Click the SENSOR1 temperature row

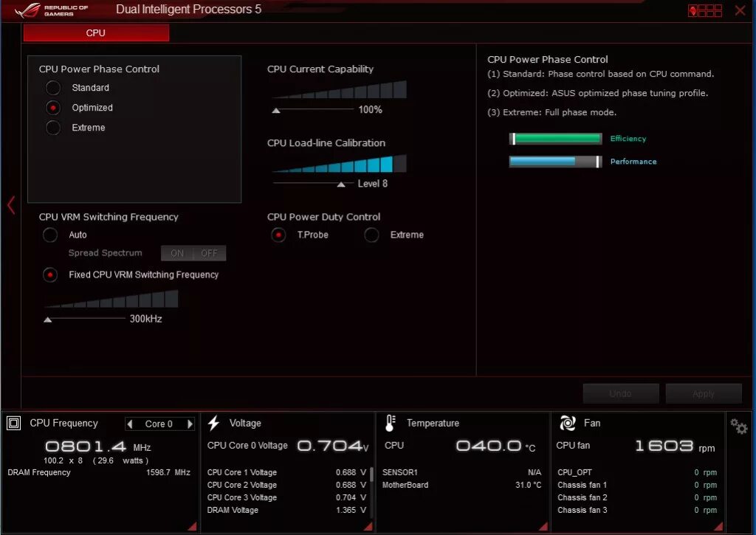tap(462, 472)
